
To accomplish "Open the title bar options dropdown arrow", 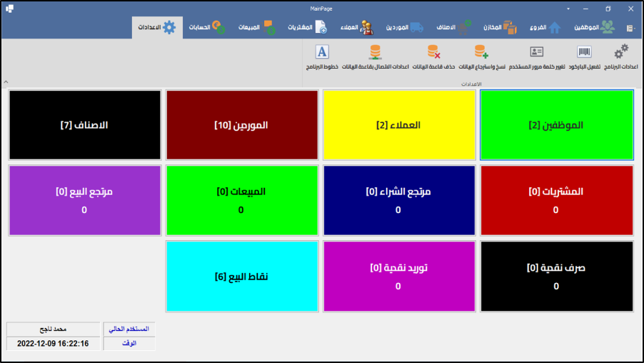I will [x=568, y=9].
